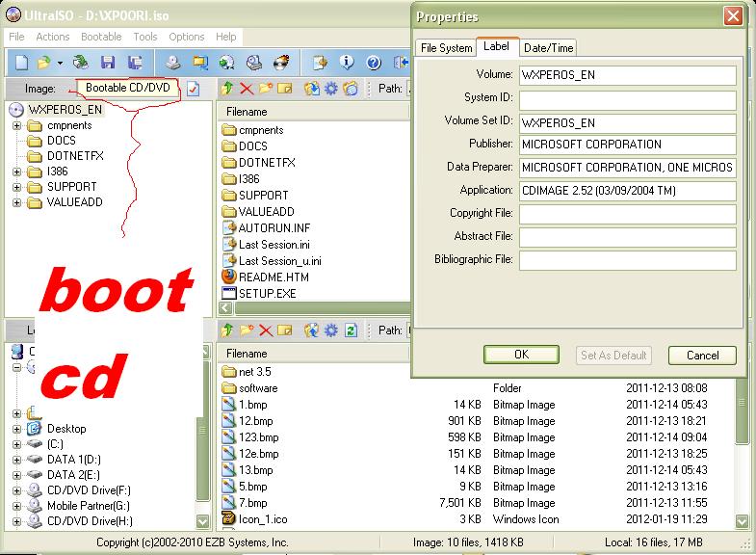Expand the Desktop node in the local tree
The height and width of the screenshot is (555, 756).
point(17,429)
